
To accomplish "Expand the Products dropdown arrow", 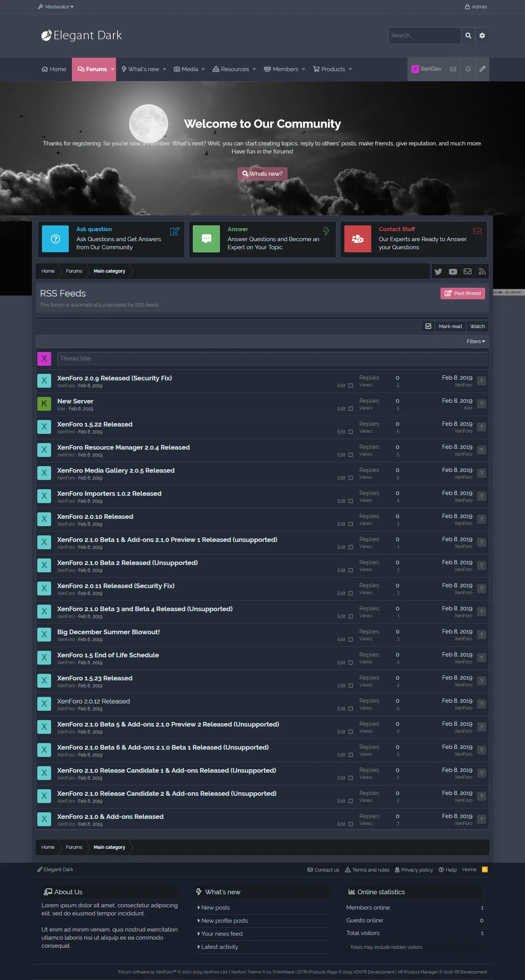I will click(x=350, y=69).
